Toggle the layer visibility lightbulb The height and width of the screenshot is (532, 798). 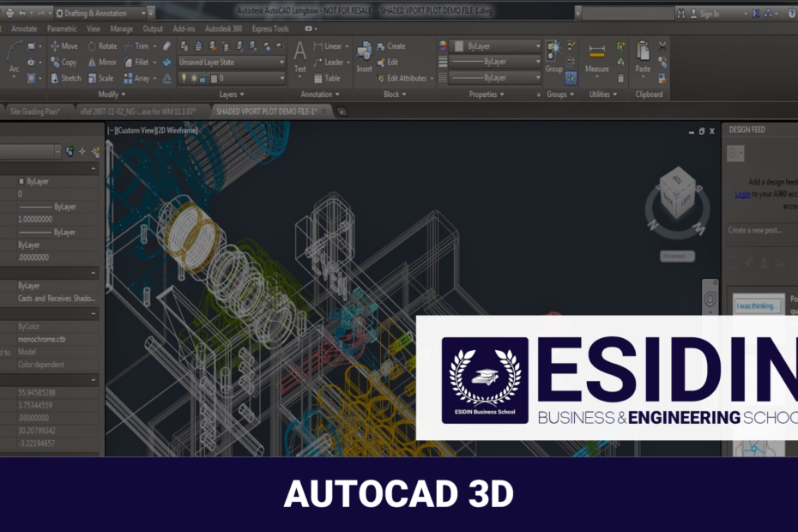[x=184, y=78]
